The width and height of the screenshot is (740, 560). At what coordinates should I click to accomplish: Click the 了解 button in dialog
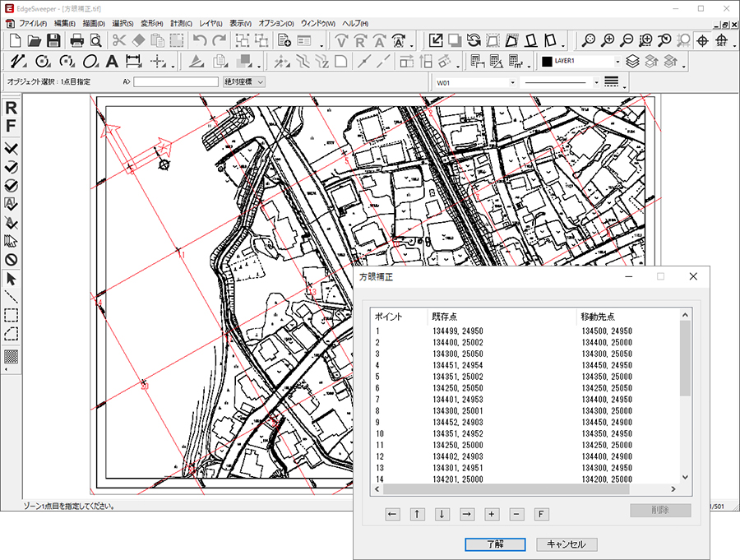point(495,544)
